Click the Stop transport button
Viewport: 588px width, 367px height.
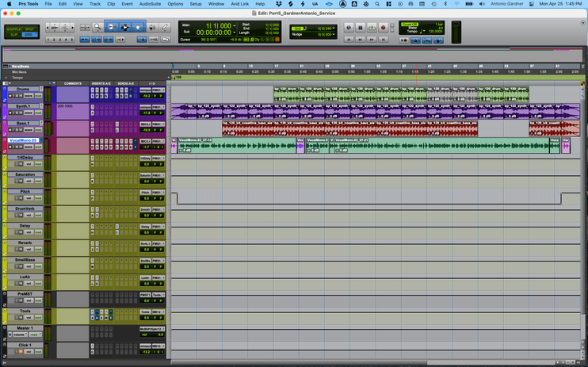[x=361, y=28]
